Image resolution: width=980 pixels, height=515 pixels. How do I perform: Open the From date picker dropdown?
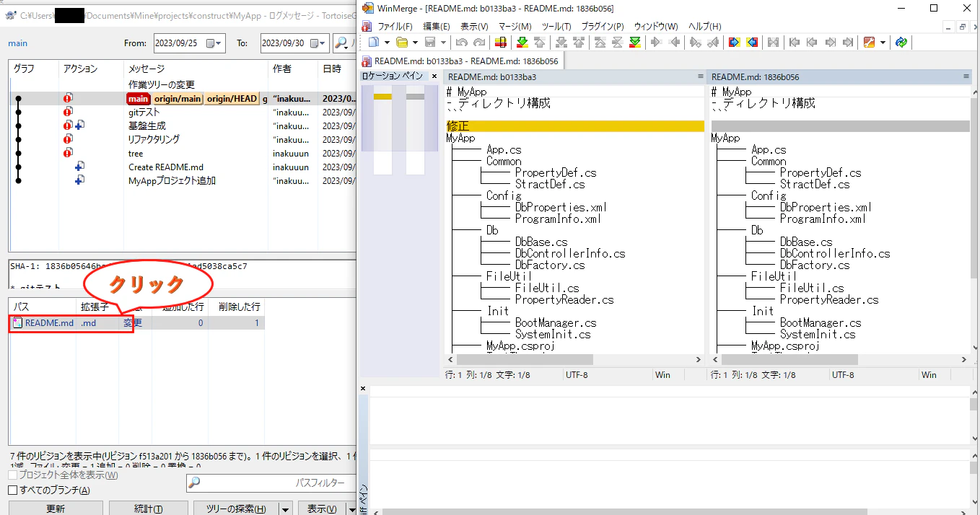point(215,43)
